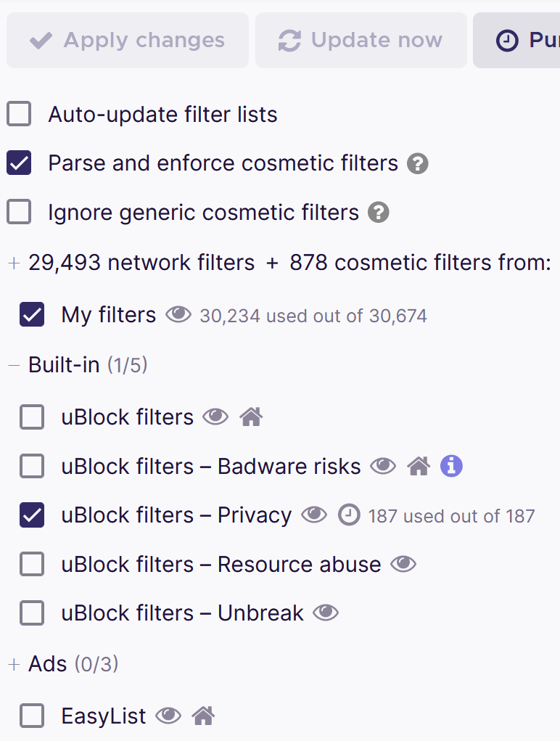Click help icon for Ignore generic cosmetic filters
This screenshot has height=741, width=560.
pos(379,212)
